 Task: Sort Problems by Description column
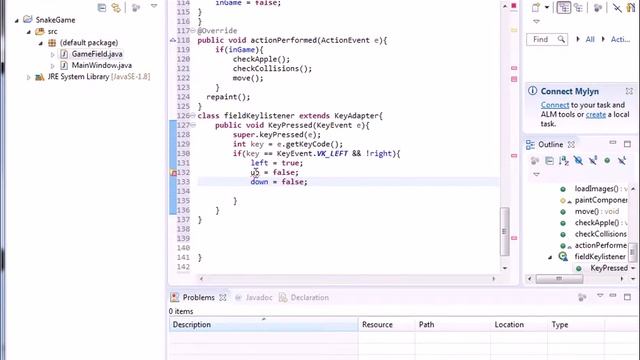pos(263,324)
